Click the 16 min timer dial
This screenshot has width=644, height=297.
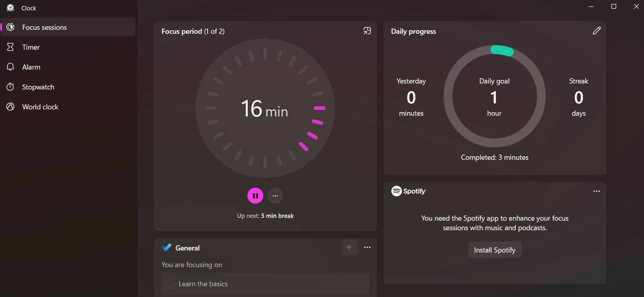[x=265, y=108]
